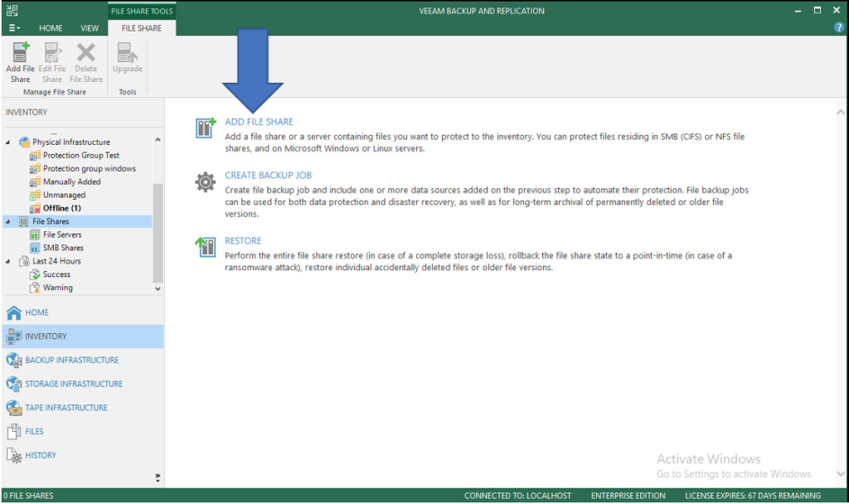Click the Delete File Share ribbon icon
This screenshot has width=849, height=504.
(x=85, y=52)
